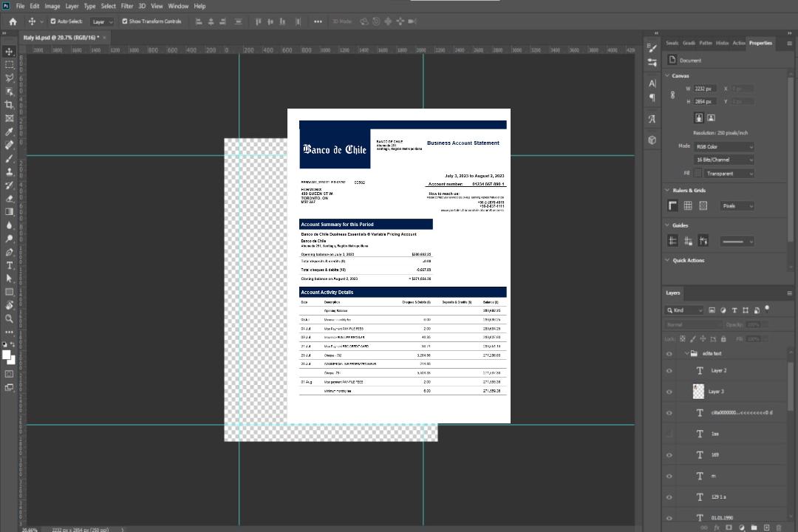Image resolution: width=798 pixels, height=532 pixels.
Task: Click the delete layer trash icon
Action: (780, 528)
